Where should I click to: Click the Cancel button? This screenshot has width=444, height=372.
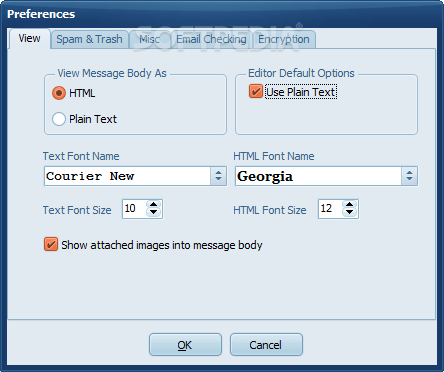coord(266,345)
